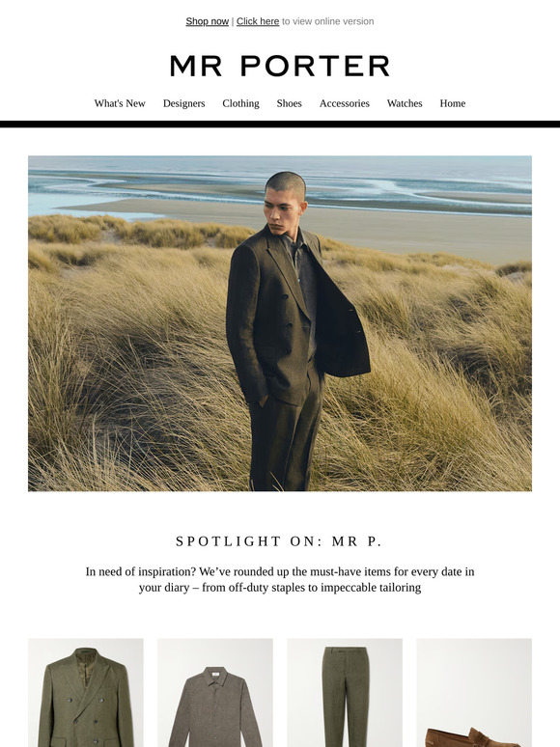Viewport: 560px width, 747px height.
Task: Click the Spotlight On: Mr P. heading
Action: [279, 541]
